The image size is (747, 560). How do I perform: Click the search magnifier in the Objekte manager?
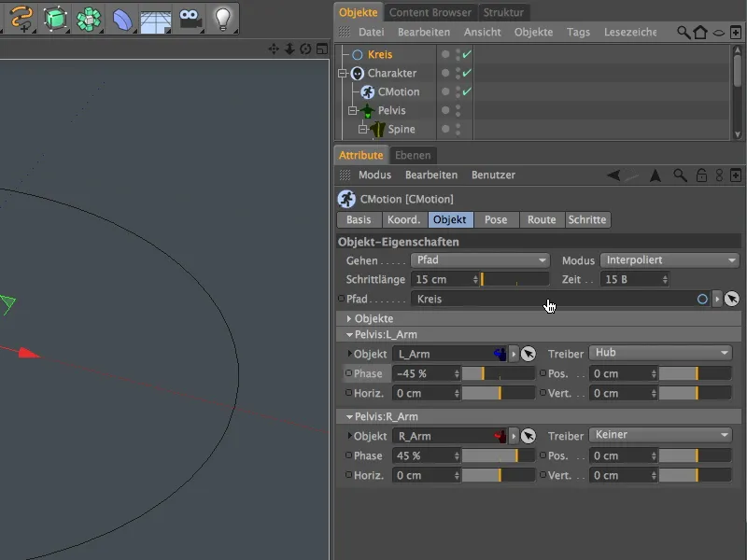[683, 31]
